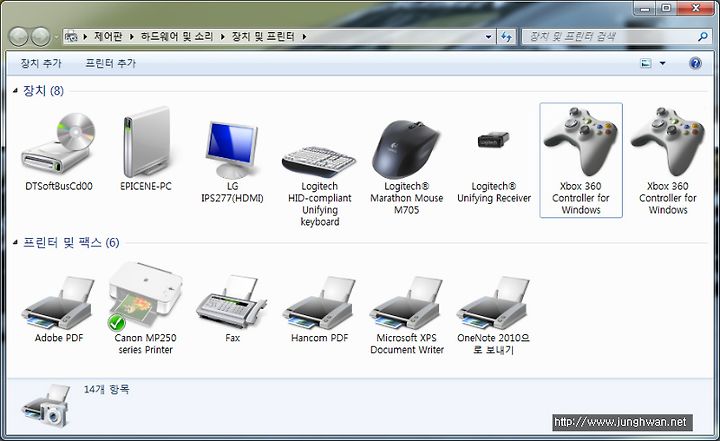
Task: Click the 프린터 및 팩스 (6) header text
Action: pos(71,242)
